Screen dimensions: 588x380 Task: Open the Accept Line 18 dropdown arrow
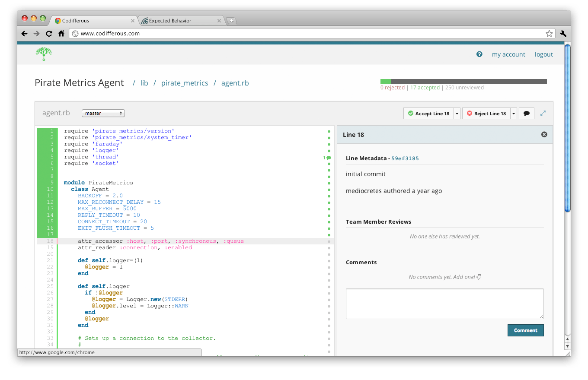point(457,114)
